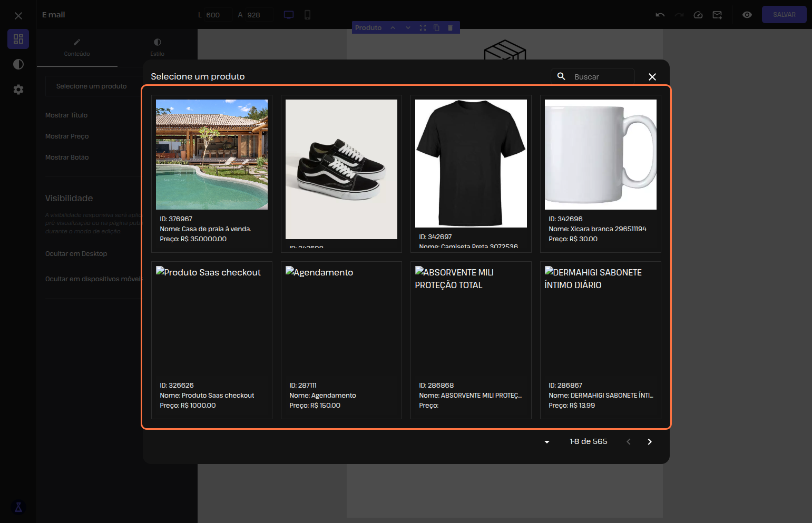
Task: Go to next page of products
Action: pos(649,442)
